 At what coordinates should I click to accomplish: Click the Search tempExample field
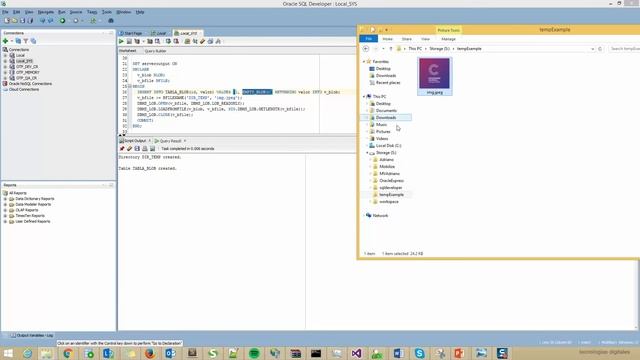point(624,49)
